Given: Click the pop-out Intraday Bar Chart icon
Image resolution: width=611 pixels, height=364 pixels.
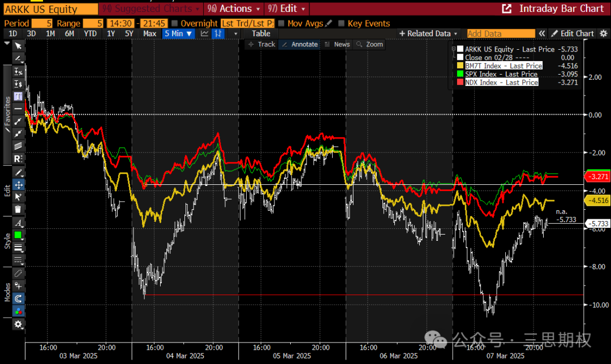Looking at the screenshot, I should click(506, 8).
